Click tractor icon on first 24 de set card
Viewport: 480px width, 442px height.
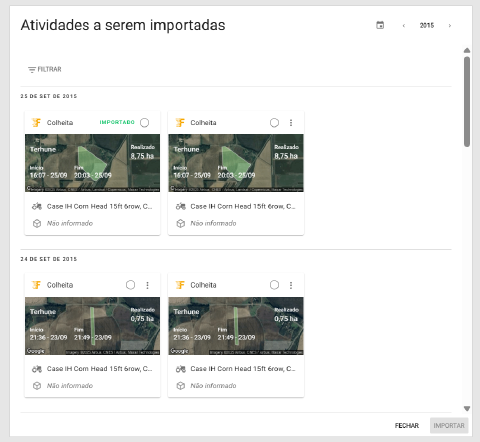37,369
